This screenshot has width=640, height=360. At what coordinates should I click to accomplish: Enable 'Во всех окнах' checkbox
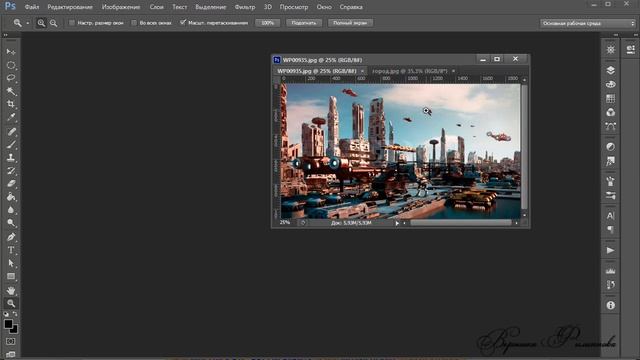[134, 23]
